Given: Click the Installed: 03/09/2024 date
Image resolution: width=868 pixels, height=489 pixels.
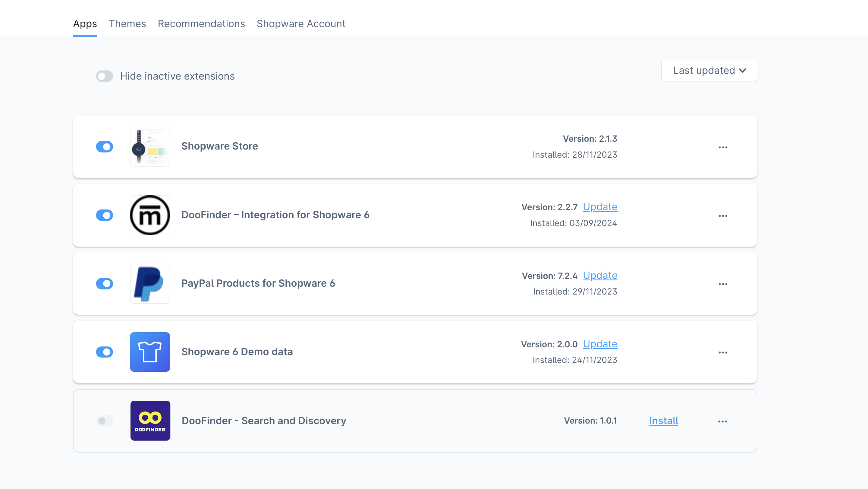Looking at the screenshot, I should 574,223.
